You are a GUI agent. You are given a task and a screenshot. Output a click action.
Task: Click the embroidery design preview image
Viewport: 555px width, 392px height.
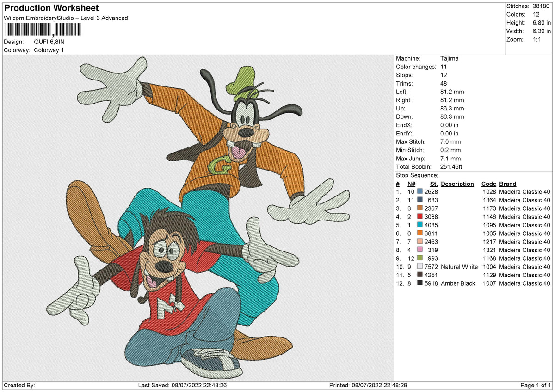click(x=198, y=217)
